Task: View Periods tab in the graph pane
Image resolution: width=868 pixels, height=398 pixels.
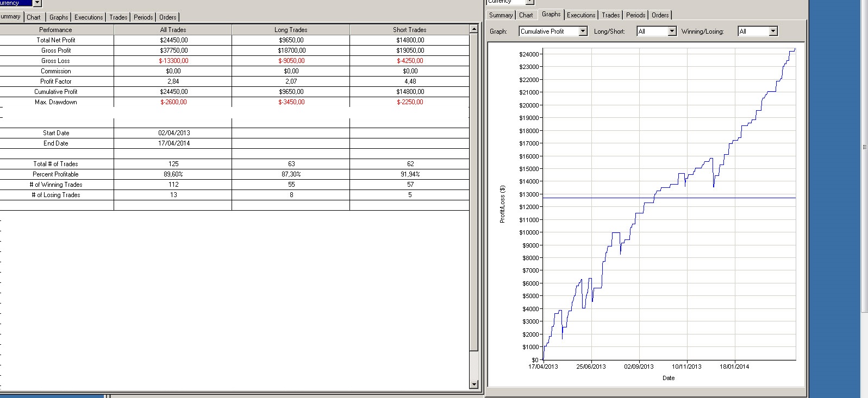Action: 635,15
